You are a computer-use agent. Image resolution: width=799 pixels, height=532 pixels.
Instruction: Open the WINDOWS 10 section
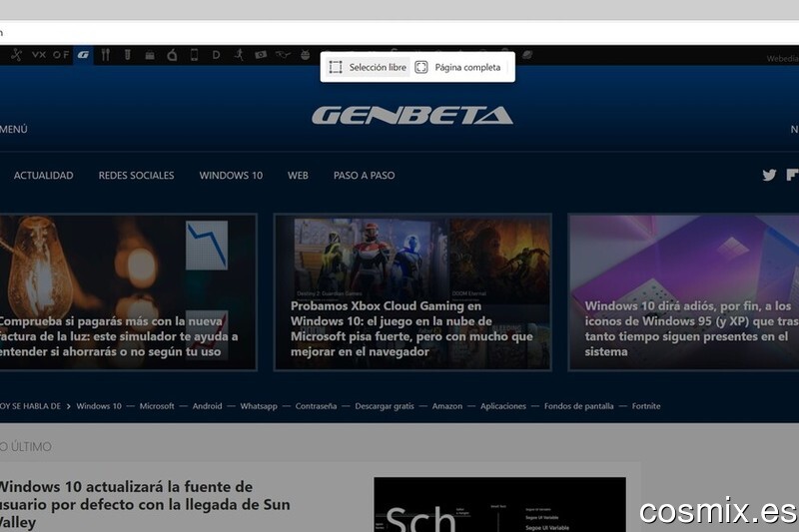pyautogui.click(x=231, y=175)
